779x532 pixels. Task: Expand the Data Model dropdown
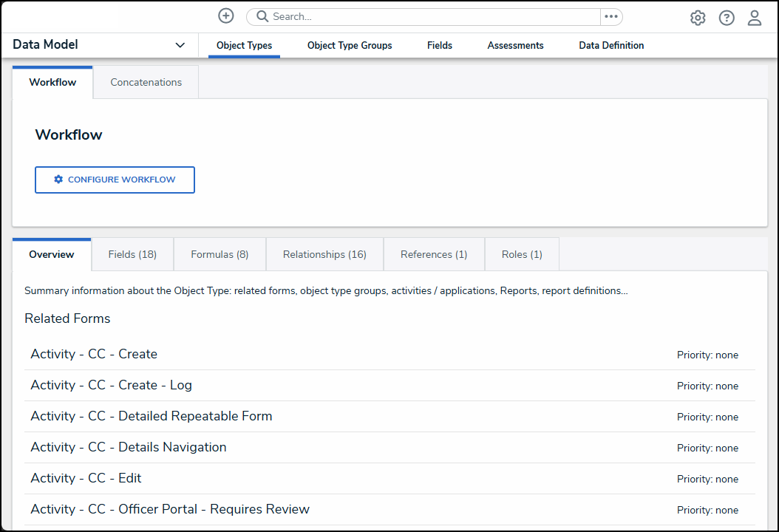[180, 45]
